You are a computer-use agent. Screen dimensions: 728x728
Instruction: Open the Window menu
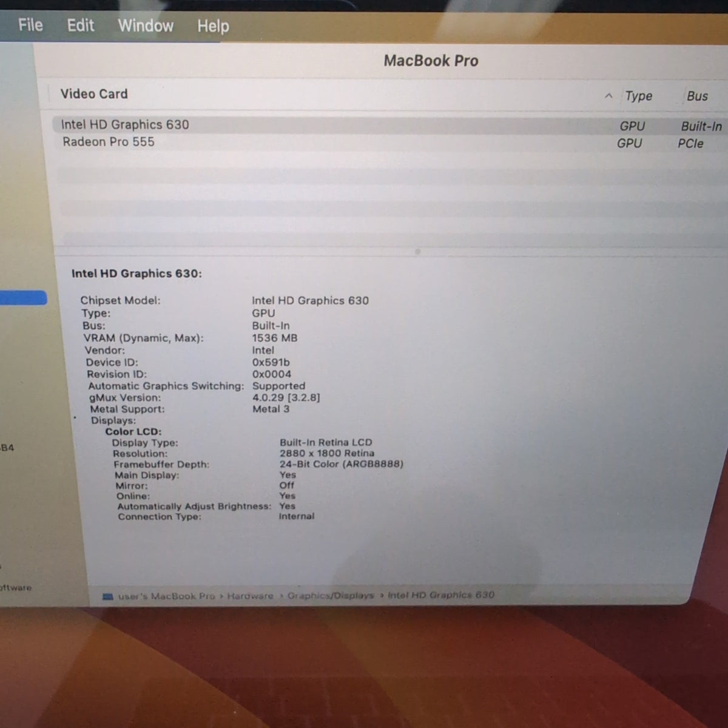point(146,26)
